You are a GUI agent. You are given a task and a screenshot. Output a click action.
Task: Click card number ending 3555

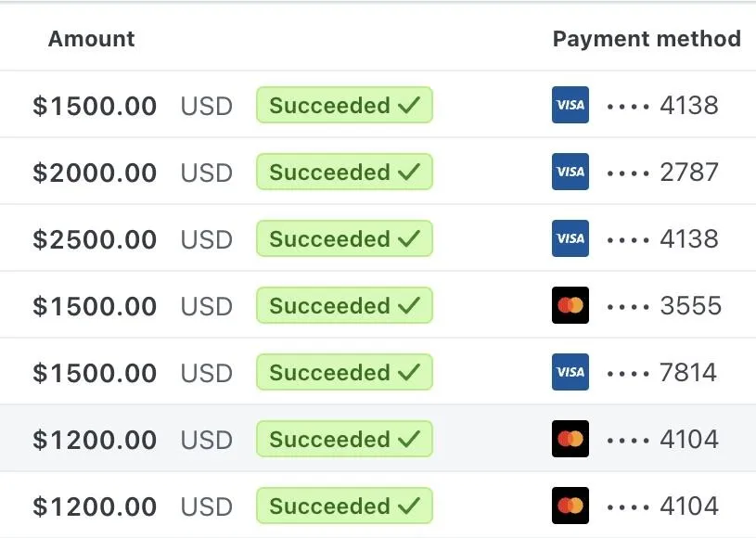[x=663, y=306]
